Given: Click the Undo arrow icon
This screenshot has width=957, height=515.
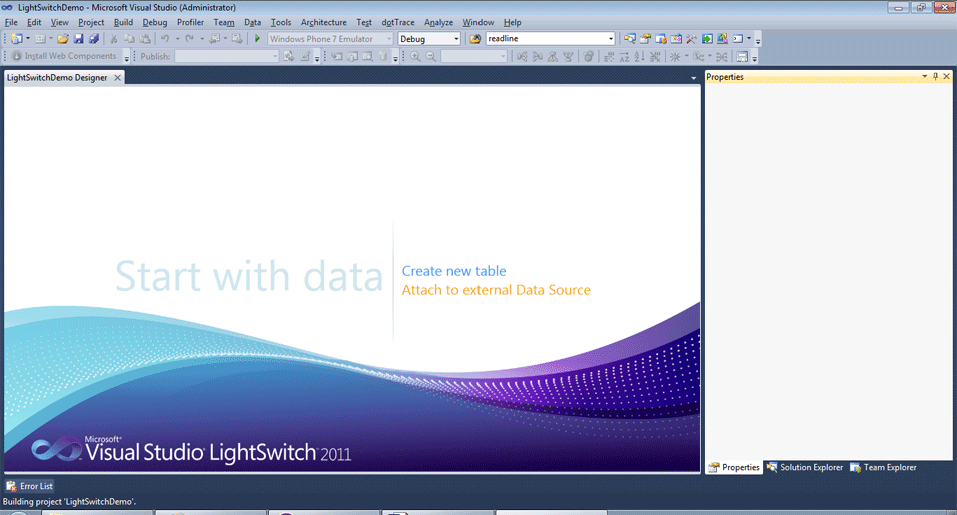Looking at the screenshot, I should [x=165, y=38].
